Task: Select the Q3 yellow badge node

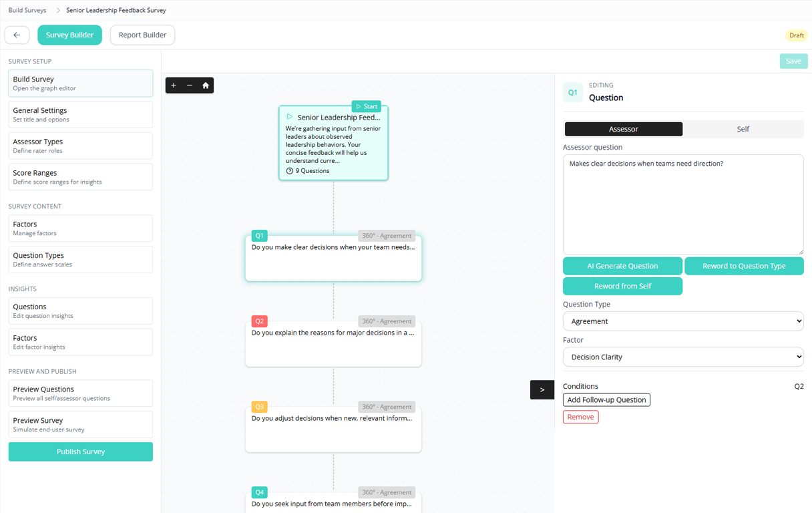Action: click(260, 407)
